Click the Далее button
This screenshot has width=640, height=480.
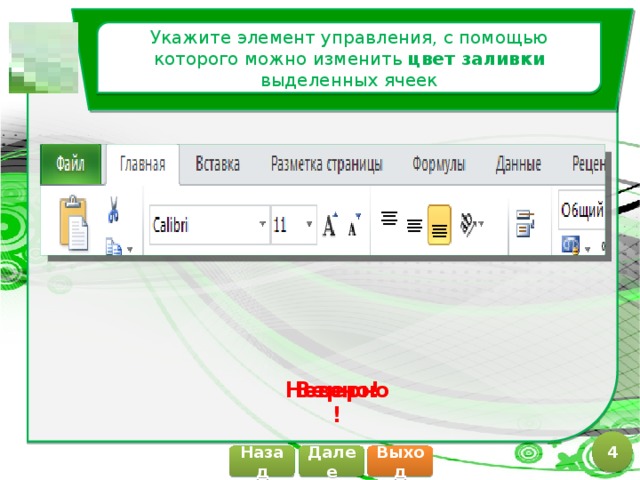[x=331, y=462]
